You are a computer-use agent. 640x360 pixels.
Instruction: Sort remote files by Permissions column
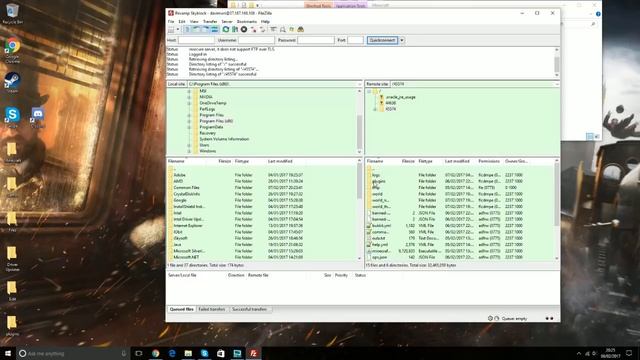[x=489, y=161]
